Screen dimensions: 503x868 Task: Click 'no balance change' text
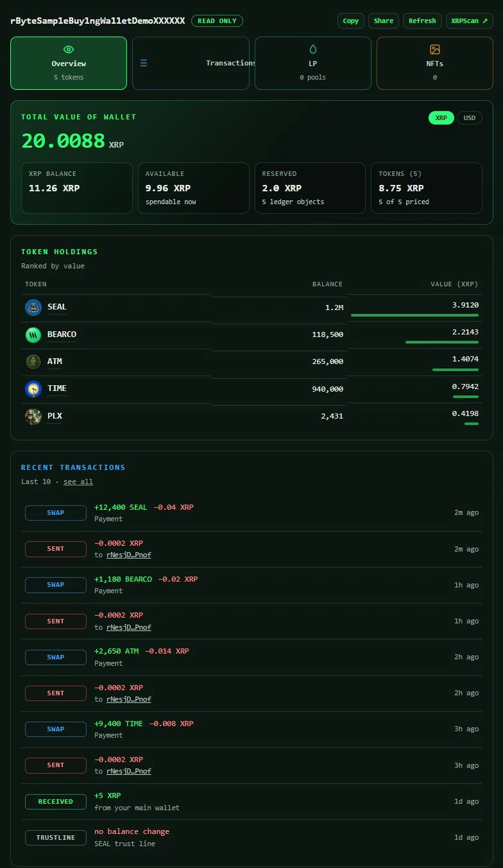132,831
